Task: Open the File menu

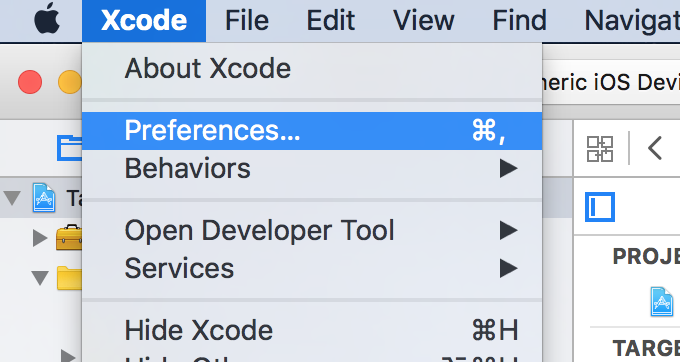Action: (x=247, y=20)
